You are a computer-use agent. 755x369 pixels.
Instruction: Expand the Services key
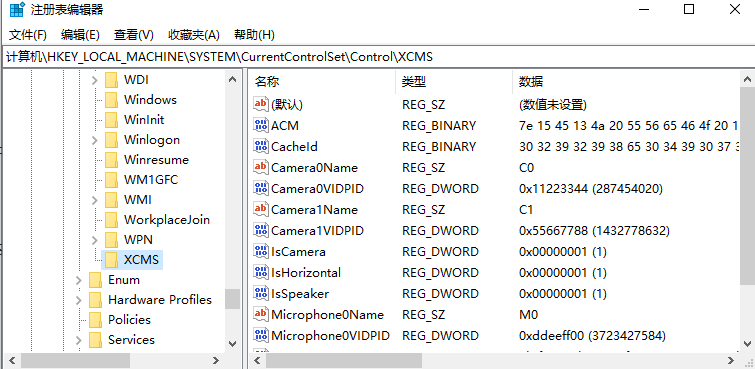[78, 340]
